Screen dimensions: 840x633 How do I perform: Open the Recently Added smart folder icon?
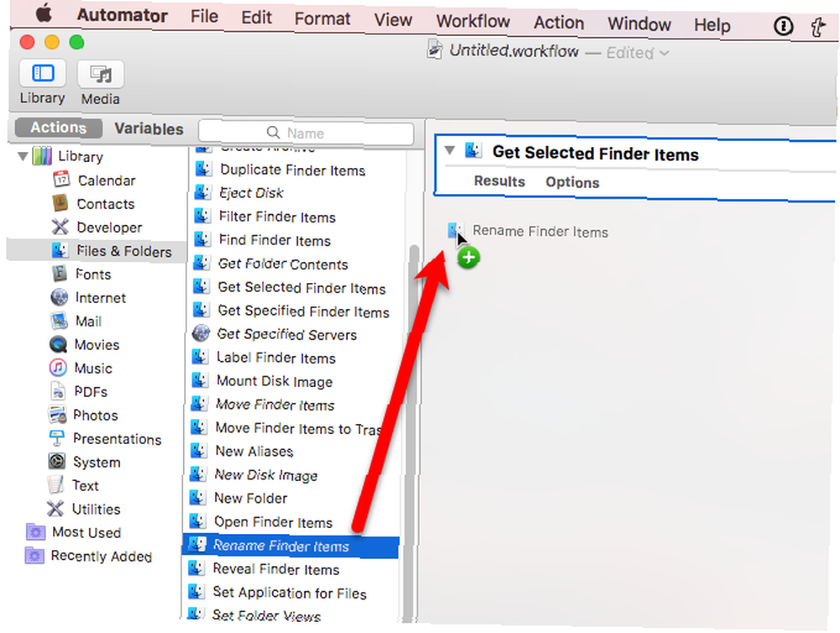34,556
